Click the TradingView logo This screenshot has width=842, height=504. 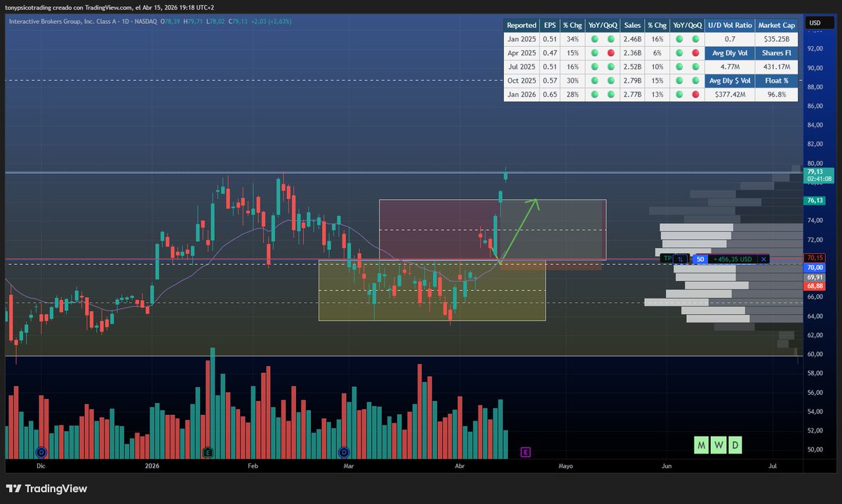pyautogui.click(x=47, y=489)
